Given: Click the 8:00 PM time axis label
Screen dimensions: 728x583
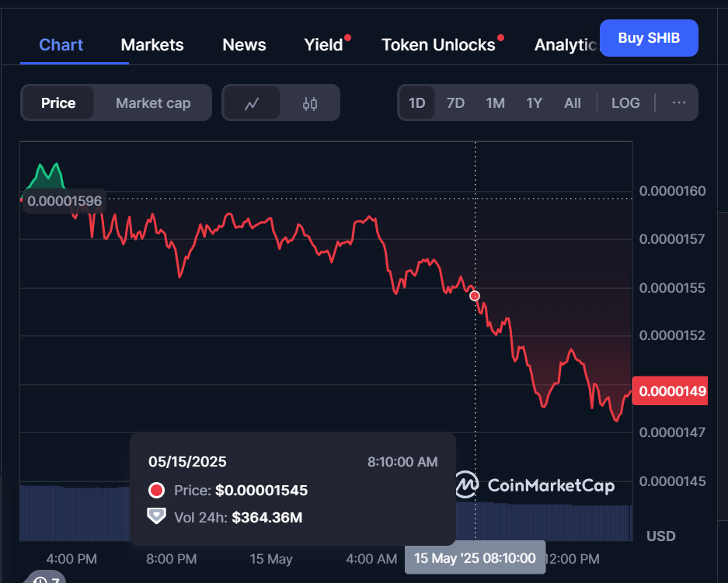Looking at the screenshot, I should coord(172,559).
